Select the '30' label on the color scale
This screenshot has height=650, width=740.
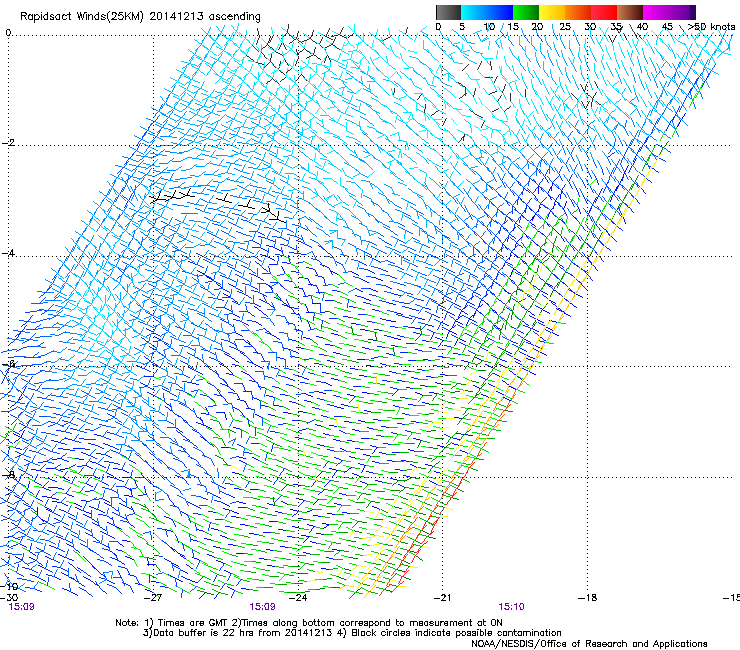(590, 27)
